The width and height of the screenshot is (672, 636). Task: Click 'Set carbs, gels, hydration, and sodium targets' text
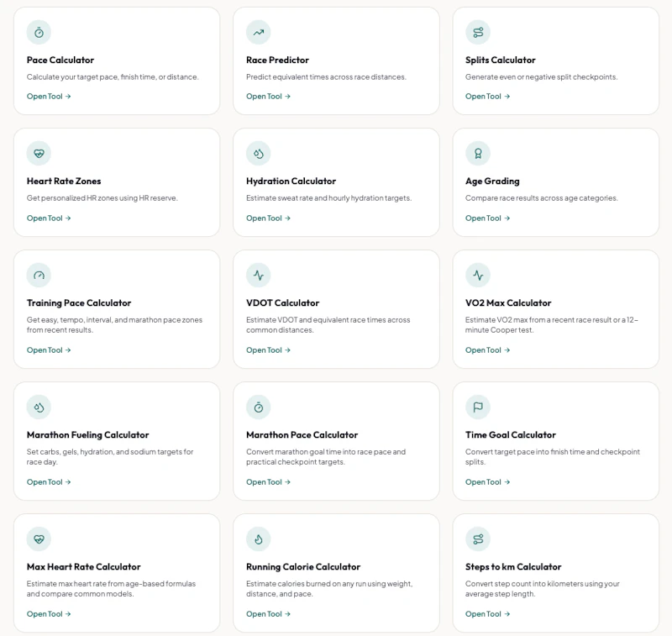tap(110, 457)
